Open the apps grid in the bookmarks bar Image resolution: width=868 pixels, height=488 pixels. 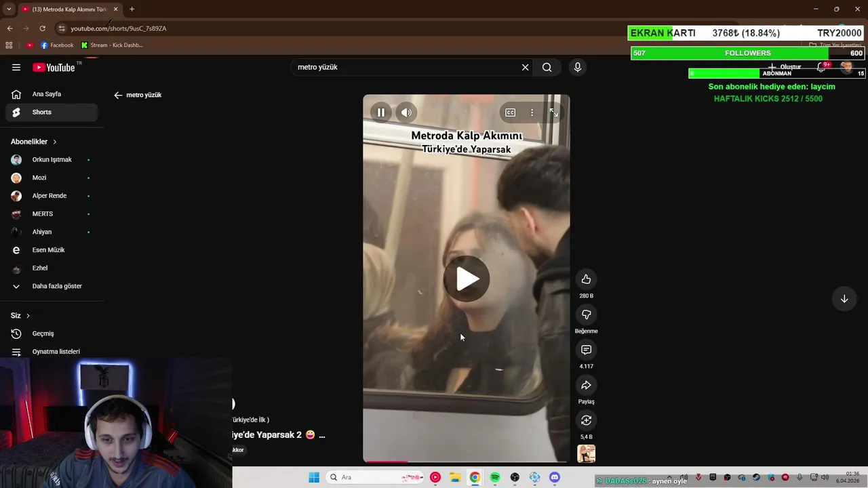9,45
